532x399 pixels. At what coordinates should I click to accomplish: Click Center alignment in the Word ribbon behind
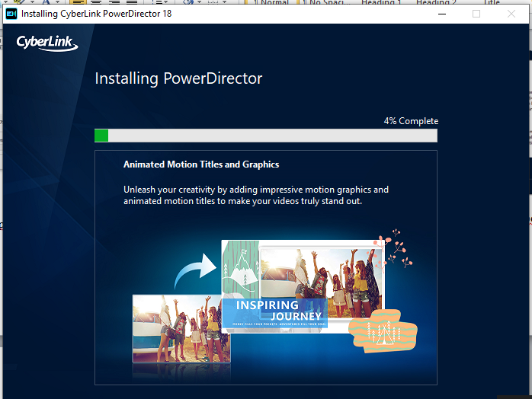96,2
